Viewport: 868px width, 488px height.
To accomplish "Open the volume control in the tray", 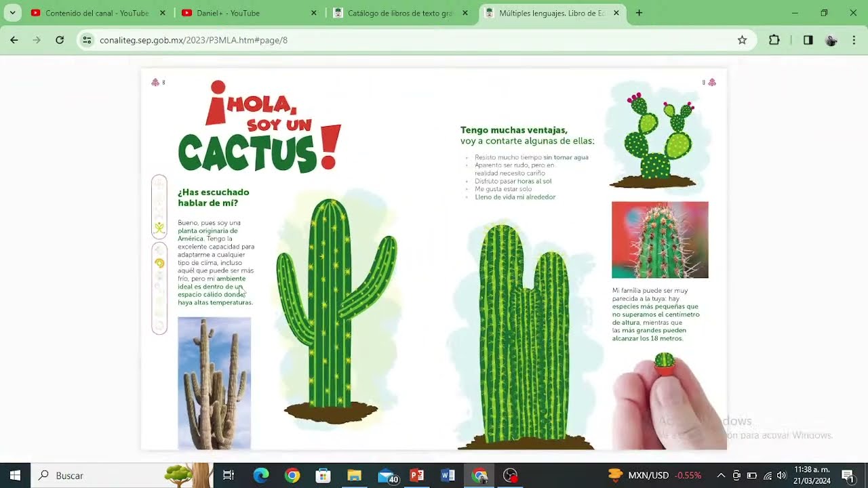I will click(x=781, y=476).
